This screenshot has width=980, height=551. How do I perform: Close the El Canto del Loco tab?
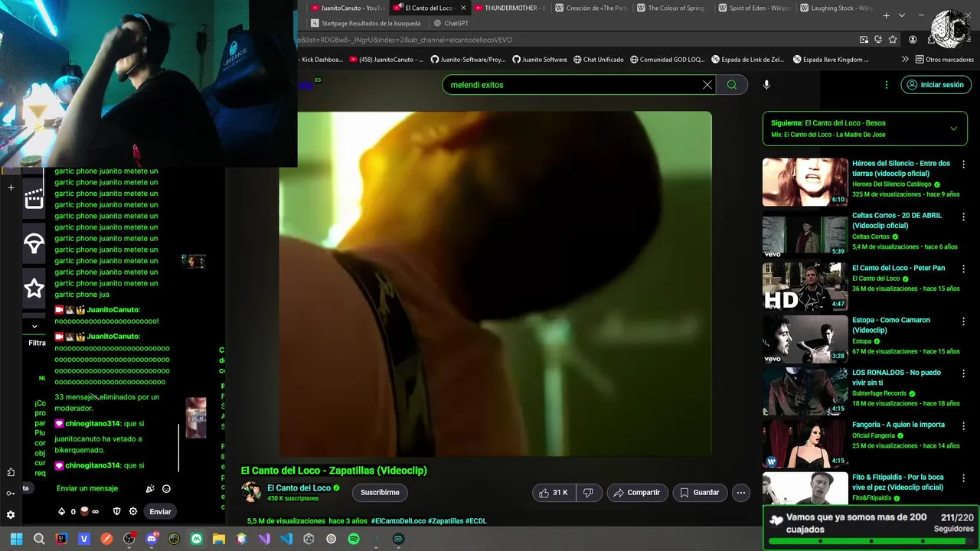[x=462, y=8]
